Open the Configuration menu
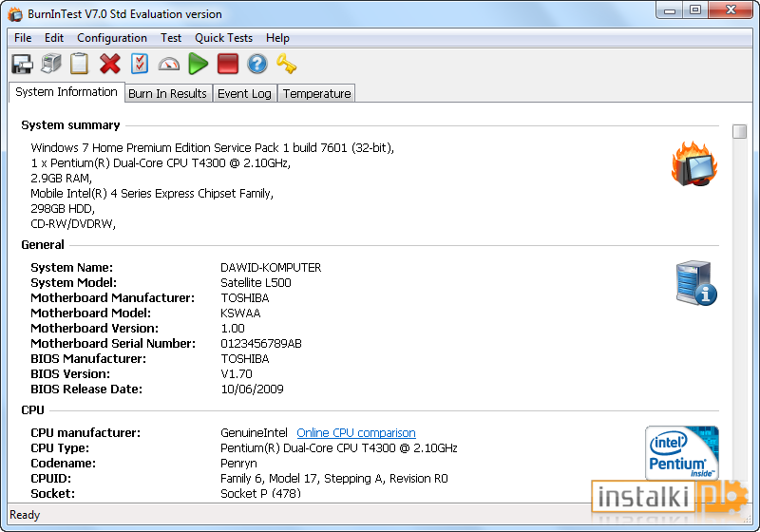 112,38
